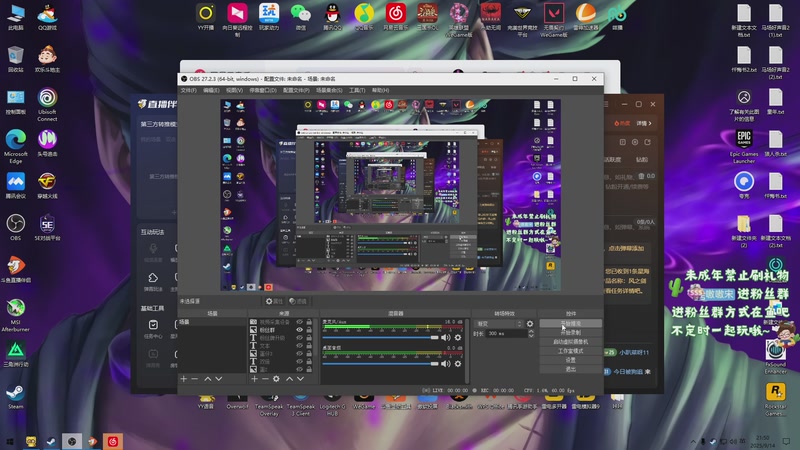
Task: Open 编辑(E) menu
Action: (x=211, y=90)
